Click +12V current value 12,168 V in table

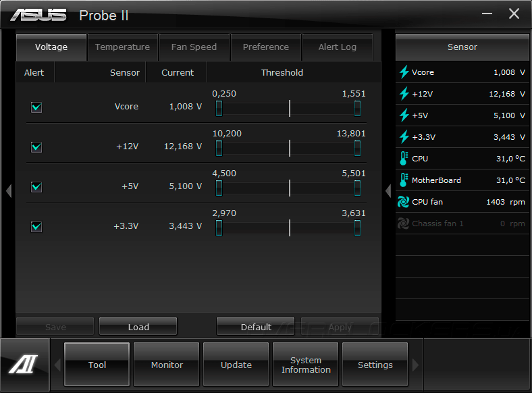click(183, 147)
